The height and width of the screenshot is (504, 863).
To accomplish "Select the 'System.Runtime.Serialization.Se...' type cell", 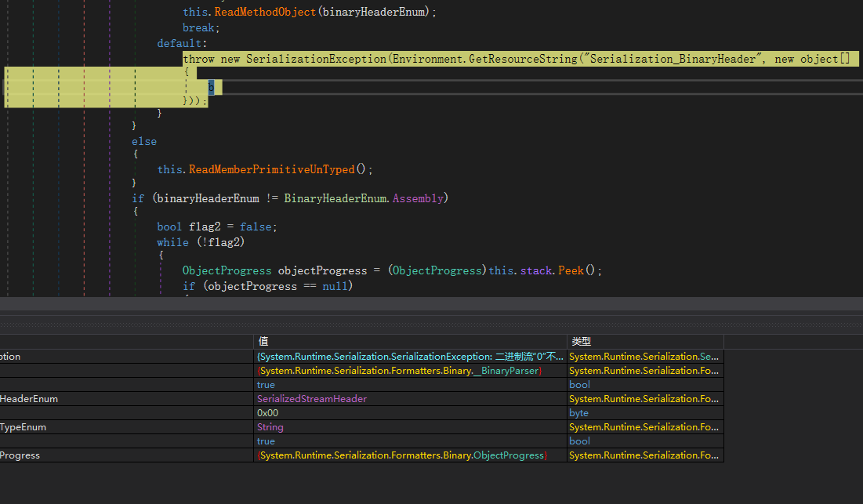I will (x=645, y=357).
